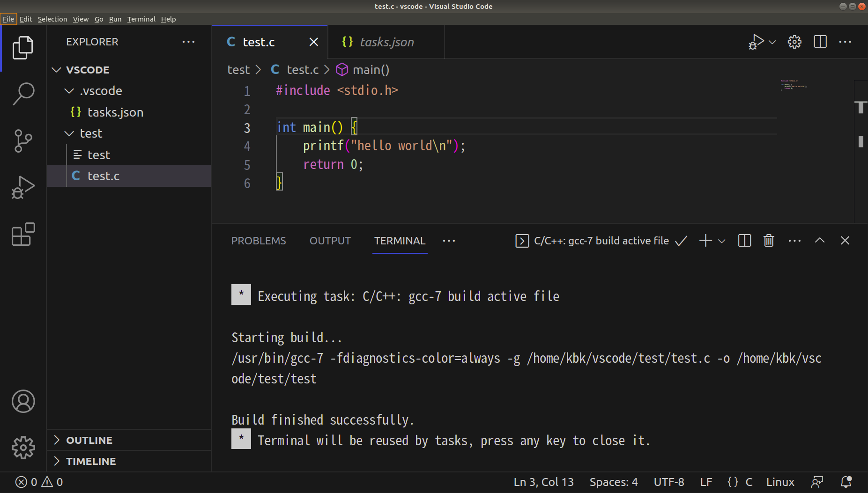Viewport: 868px width, 493px height.
Task: Show additional panel views ellipsis
Action: tap(449, 241)
